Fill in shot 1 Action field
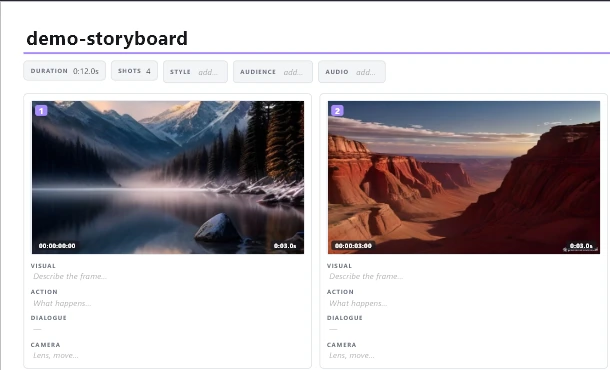The height and width of the screenshot is (370, 610). click(x=168, y=303)
